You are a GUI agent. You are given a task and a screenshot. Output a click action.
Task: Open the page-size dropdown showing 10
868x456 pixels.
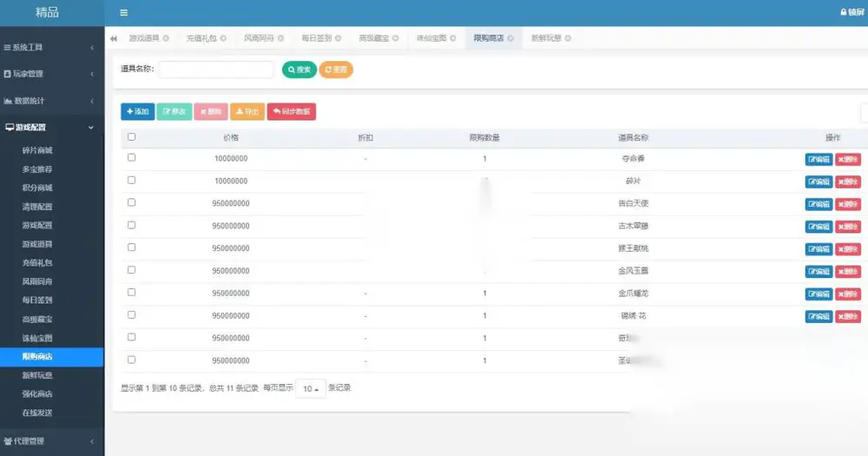pyautogui.click(x=311, y=389)
